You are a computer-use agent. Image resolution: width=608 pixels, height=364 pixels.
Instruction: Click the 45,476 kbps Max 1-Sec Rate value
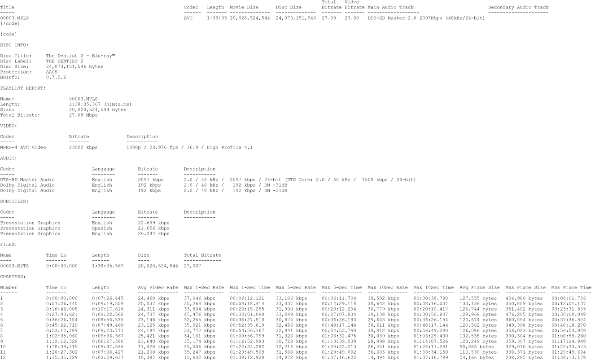[x=199, y=315]
